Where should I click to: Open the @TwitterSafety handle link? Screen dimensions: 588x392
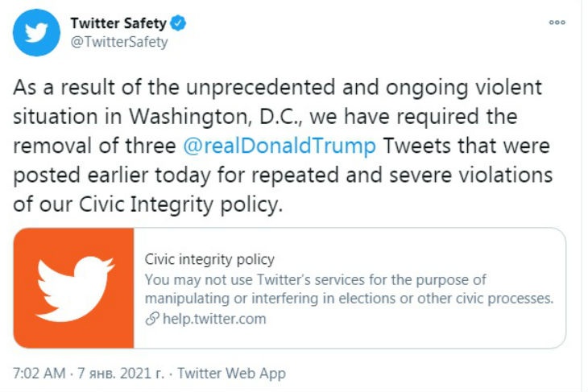[118, 43]
